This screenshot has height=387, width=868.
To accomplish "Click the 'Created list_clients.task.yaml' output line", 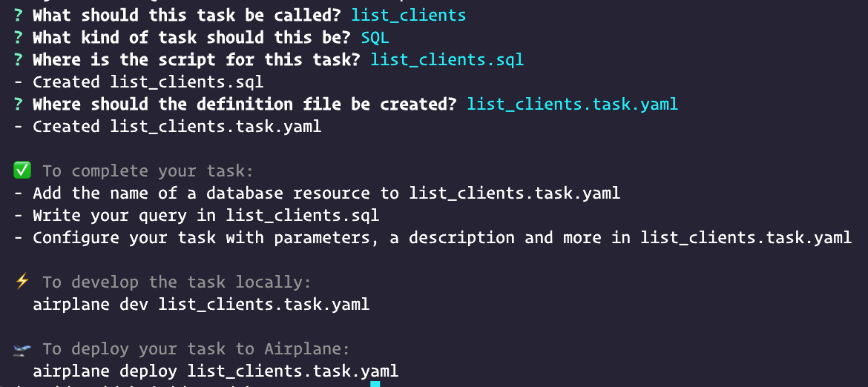I will (x=167, y=127).
